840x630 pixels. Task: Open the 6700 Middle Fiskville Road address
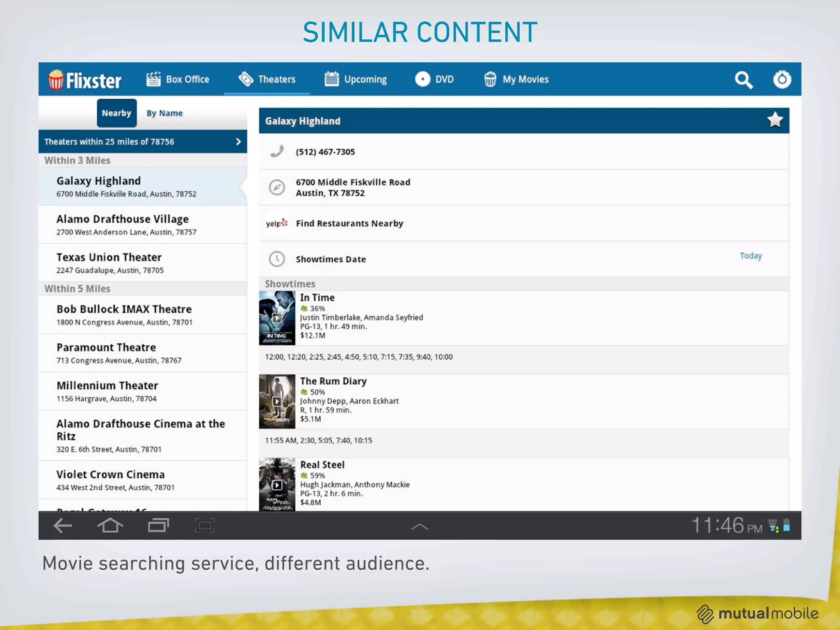[x=353, y=187]
